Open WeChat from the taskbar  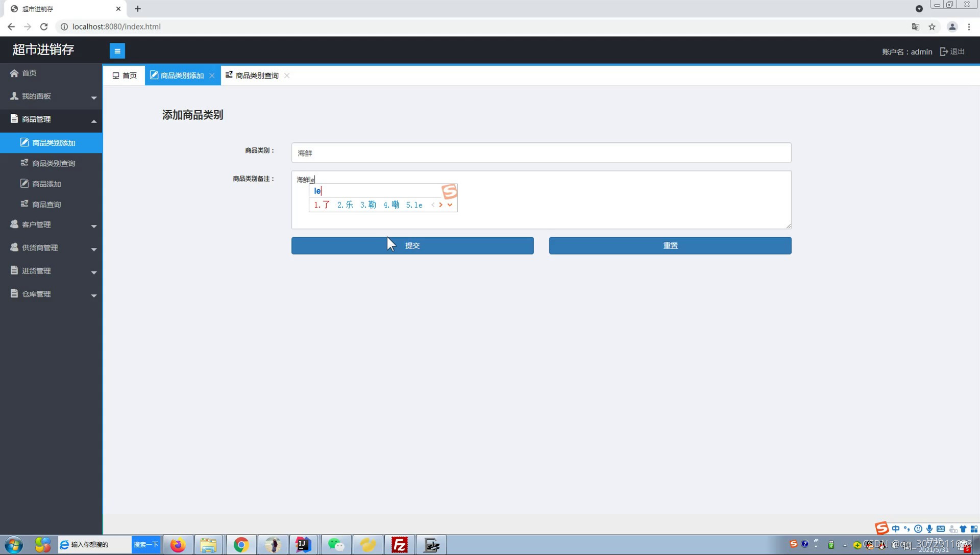[336, 545]
